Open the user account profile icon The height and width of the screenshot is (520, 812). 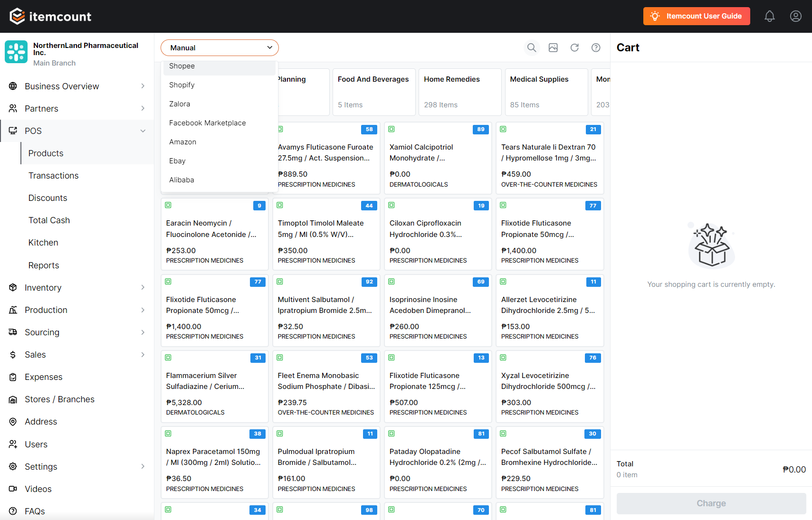coord(796,16)
